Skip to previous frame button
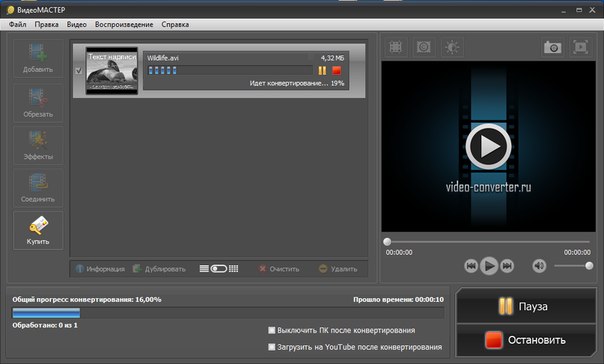This screenshot has height=364, width=604. click(x=471, y=266)
